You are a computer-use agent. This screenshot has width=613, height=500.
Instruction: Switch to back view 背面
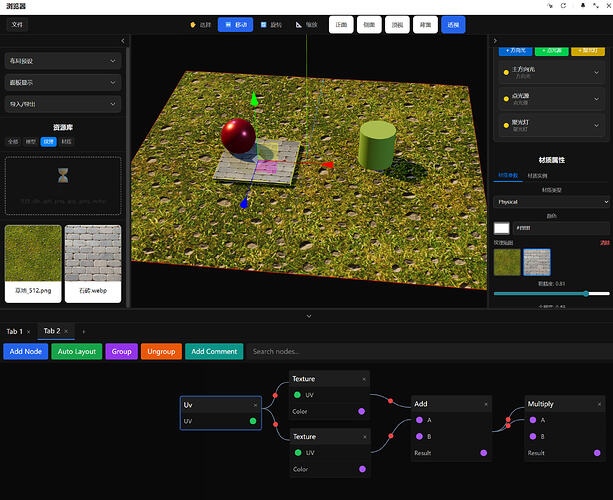tap(425, 25)
